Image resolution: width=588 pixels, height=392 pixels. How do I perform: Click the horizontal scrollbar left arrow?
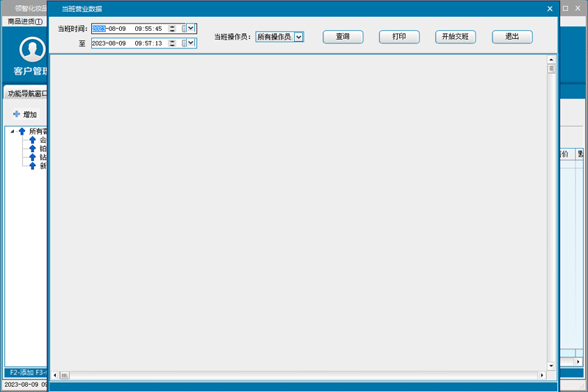[55, 375]
